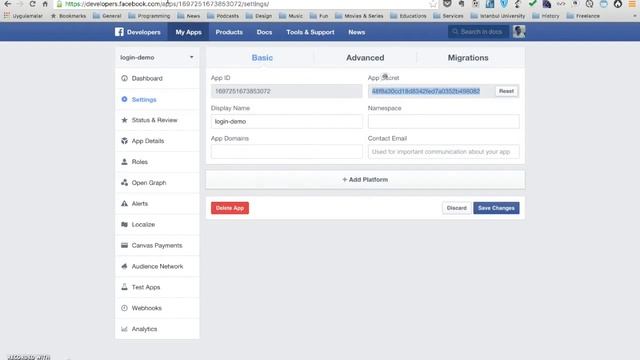Screen dimensions: 640x360
Task: Open History bookmarks folder
Action: pyautogui.click(x=546, y=16)
